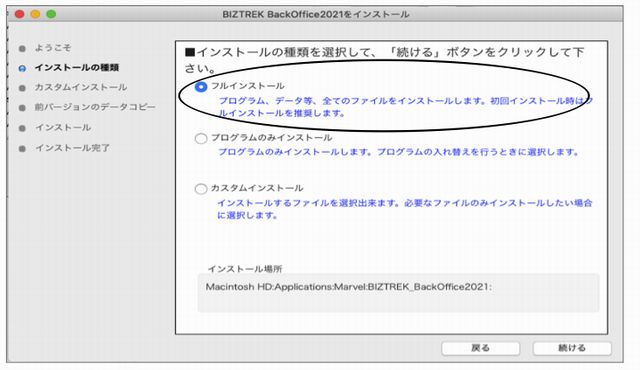Click the インストール完了 step in sidebar
The width and height of the screenshot is (640, 370).
[72, 148]
